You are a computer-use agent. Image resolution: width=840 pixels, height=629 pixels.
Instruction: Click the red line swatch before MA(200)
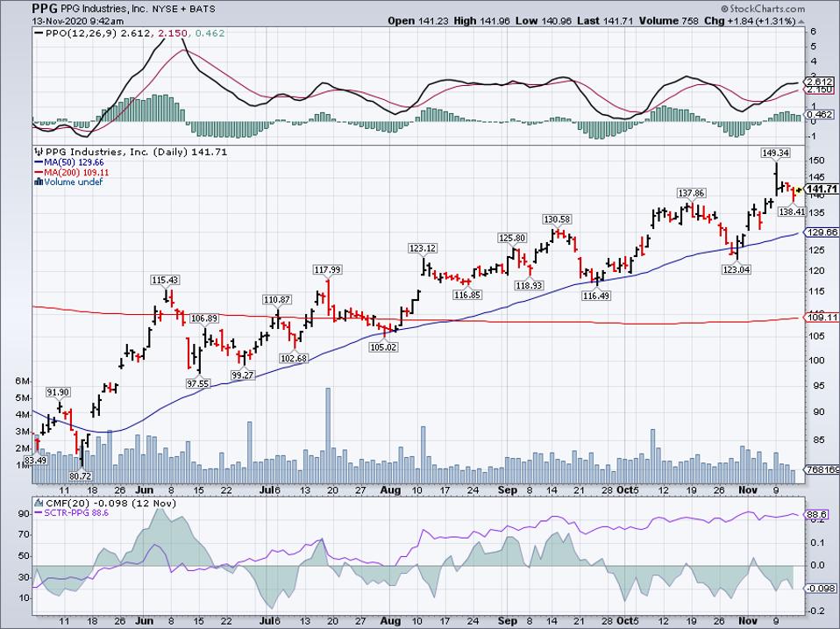(x=39, y=172)
